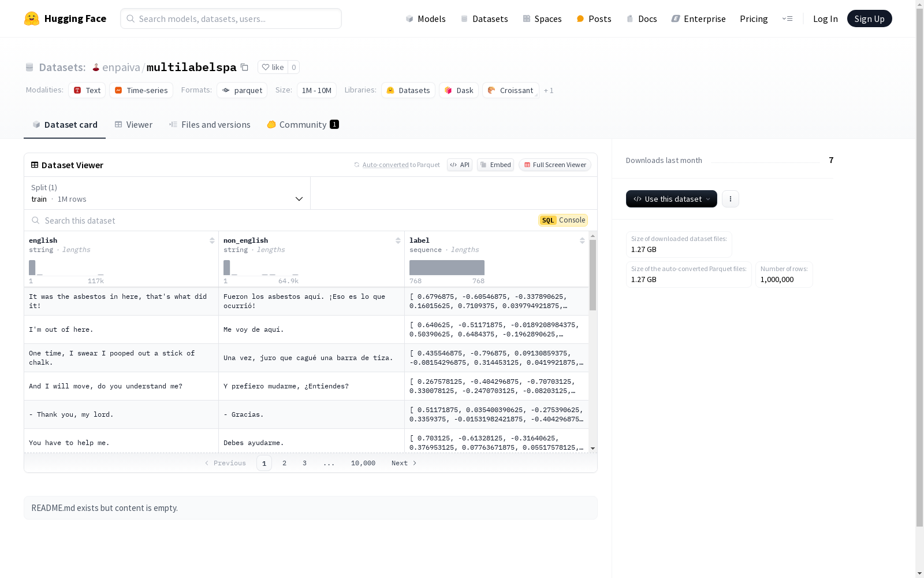Open the Community tab

coord(303,124)
